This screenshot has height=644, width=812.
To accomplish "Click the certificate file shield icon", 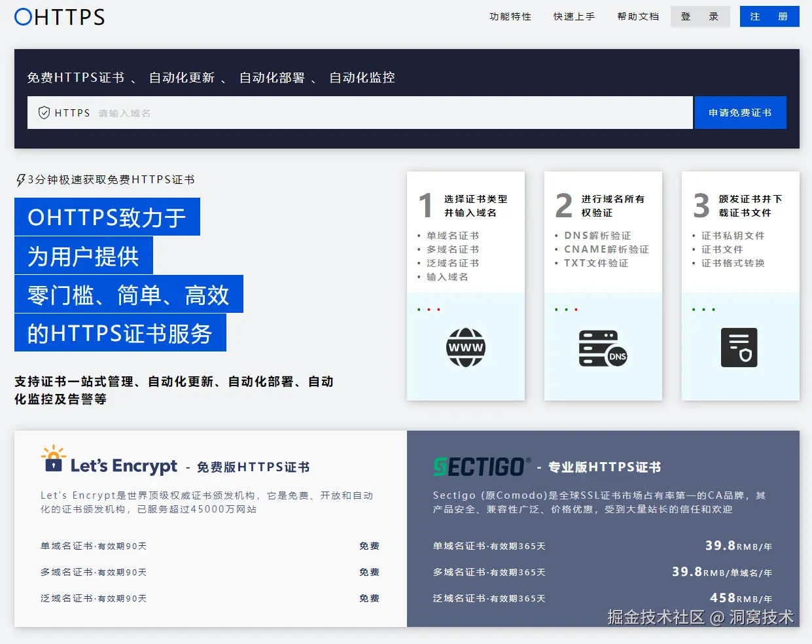I will pos(739,348).
